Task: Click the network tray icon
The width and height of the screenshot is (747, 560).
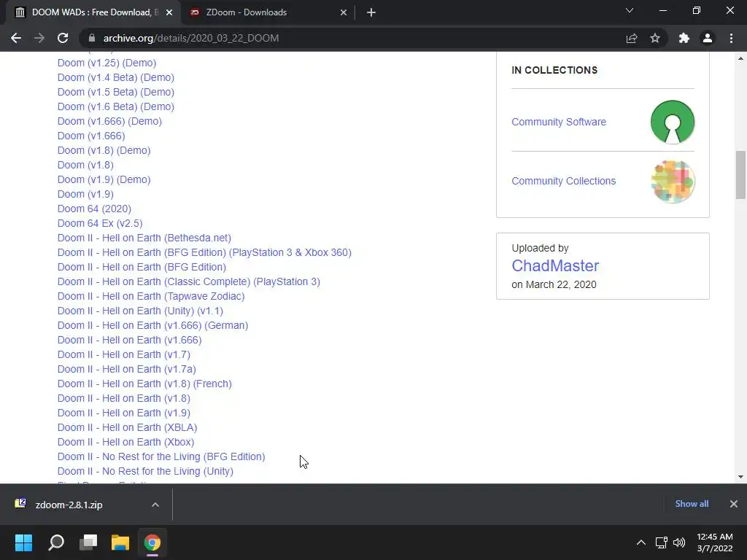Action: click(661, 542)
